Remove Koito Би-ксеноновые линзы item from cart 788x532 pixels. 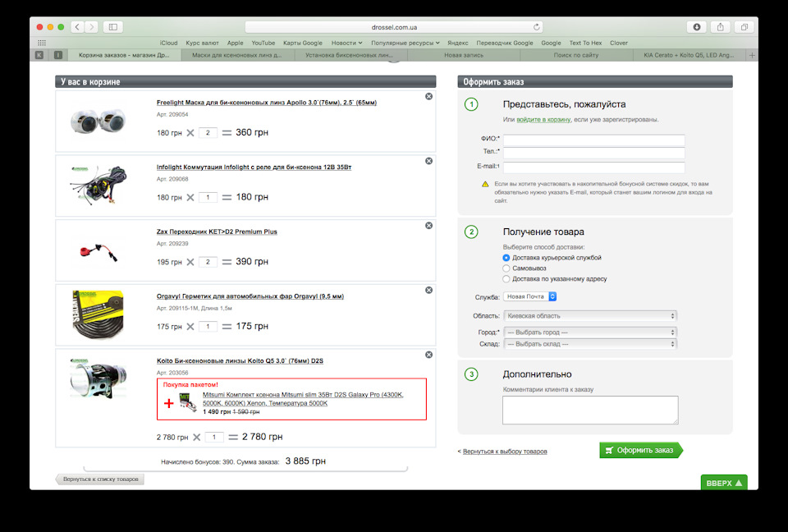point(428,355)
